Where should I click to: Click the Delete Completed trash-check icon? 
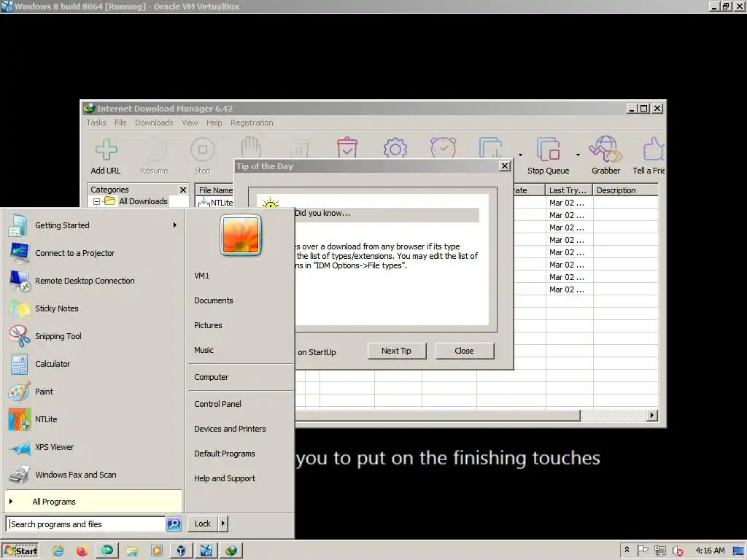pyautogui.click(x=347, y=148)
